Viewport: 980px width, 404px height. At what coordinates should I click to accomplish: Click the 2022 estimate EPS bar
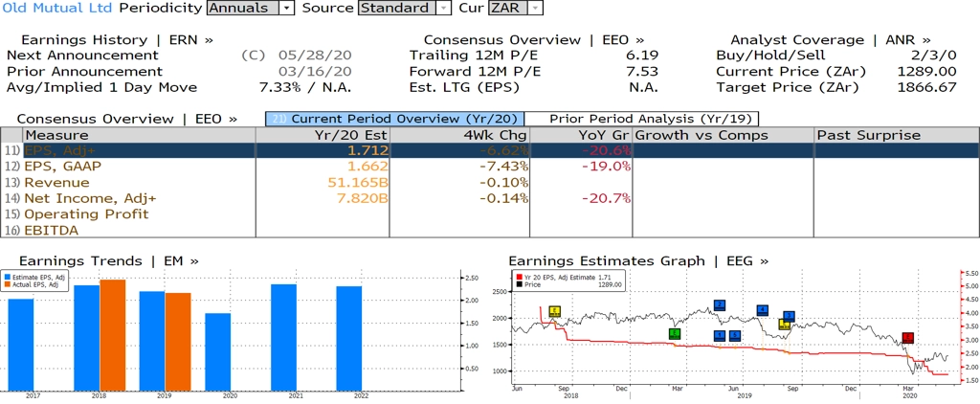[x=348, y=338]
